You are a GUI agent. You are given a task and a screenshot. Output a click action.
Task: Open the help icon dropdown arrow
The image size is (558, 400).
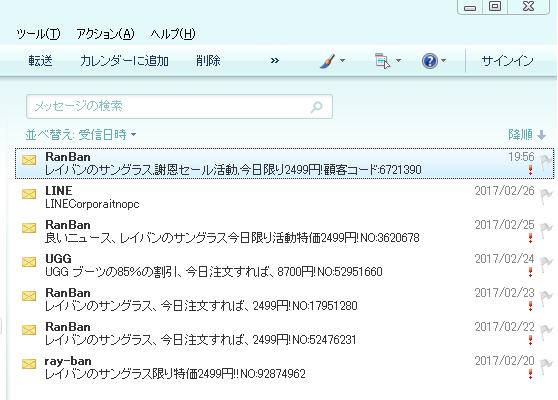(443, 60)
